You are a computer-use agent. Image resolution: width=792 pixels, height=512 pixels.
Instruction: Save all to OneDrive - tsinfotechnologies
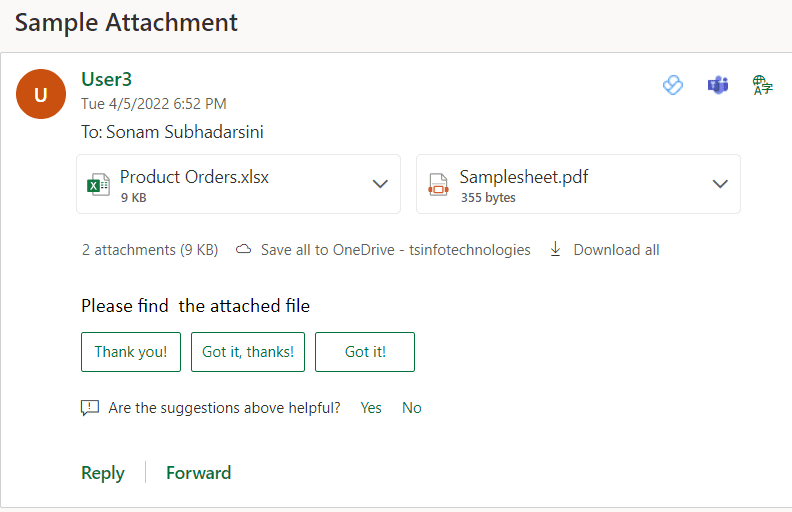(395, 250)
